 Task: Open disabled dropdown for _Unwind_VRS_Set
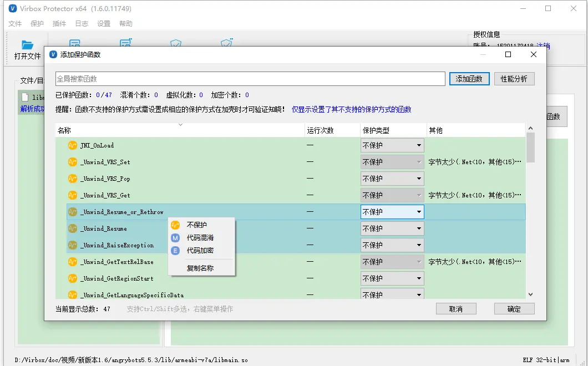tap(392, 162)
